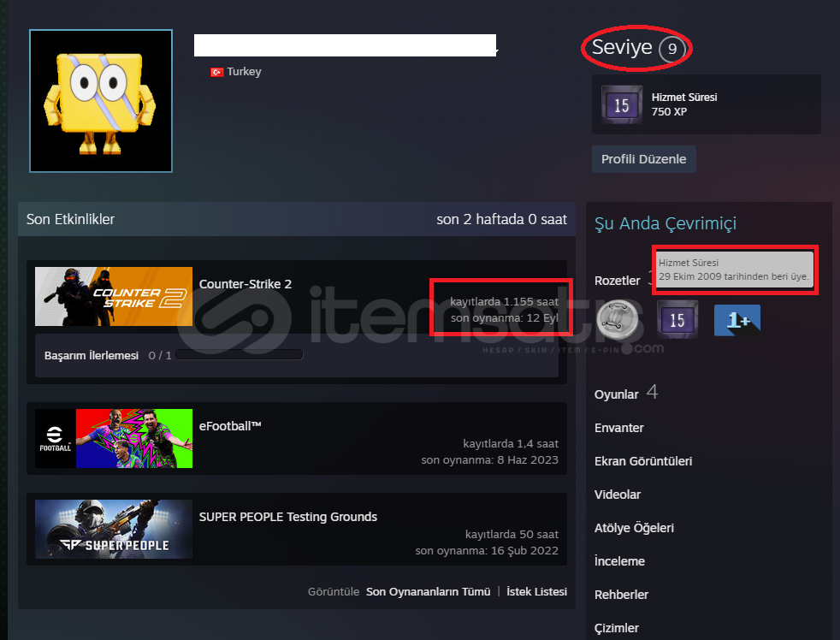Click the Oyunlar count number 4

click(652, 392)
